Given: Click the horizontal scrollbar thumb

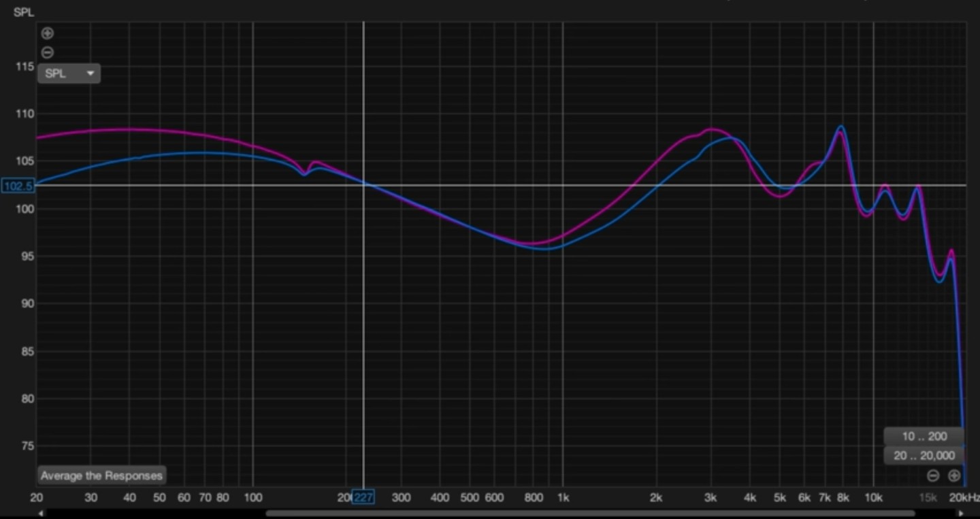Looking at the screenshot, I should [590, 514].
